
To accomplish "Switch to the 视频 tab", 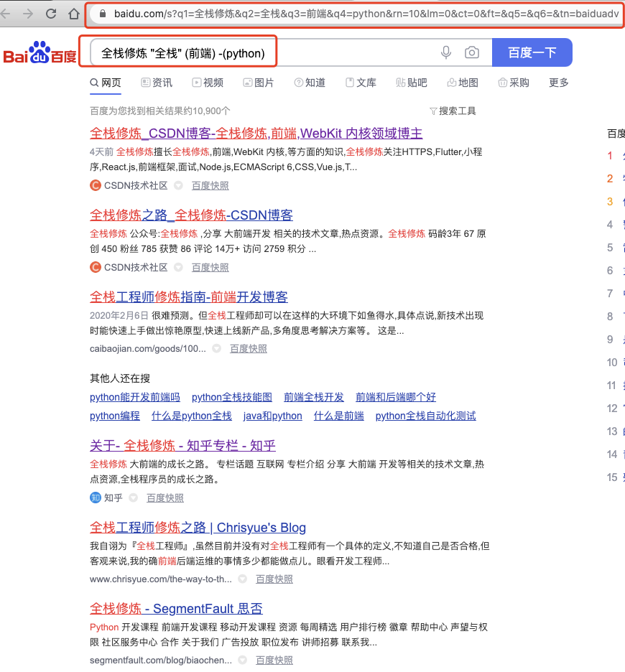I will click(x=208, y=83).
